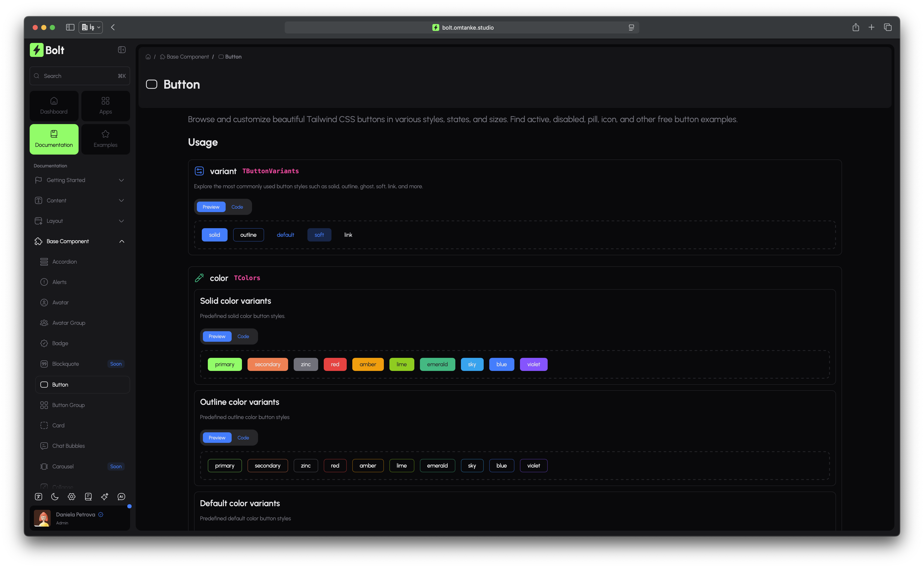Open the AI chat assistant icon
This screenshot has height=568, width=924.
(121, 496)
